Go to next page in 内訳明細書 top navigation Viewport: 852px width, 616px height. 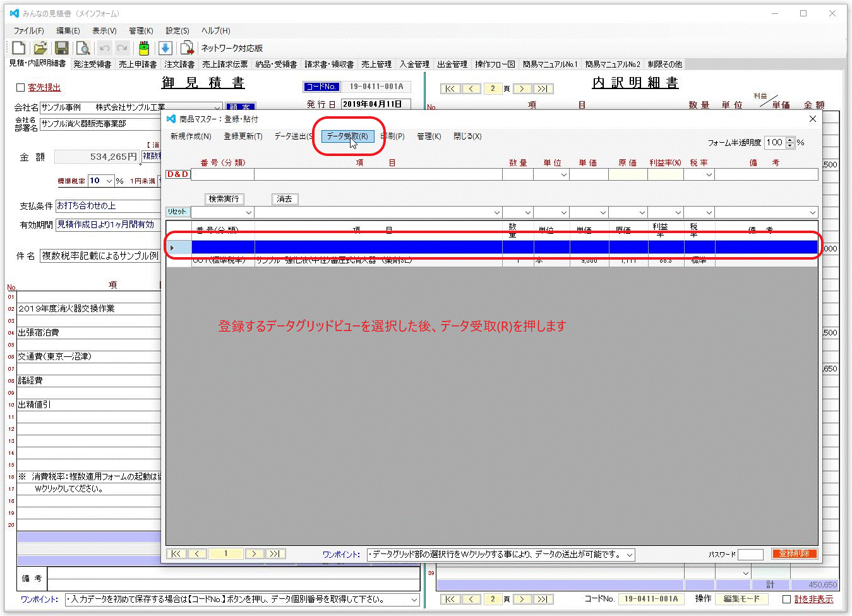coord(522,88)
